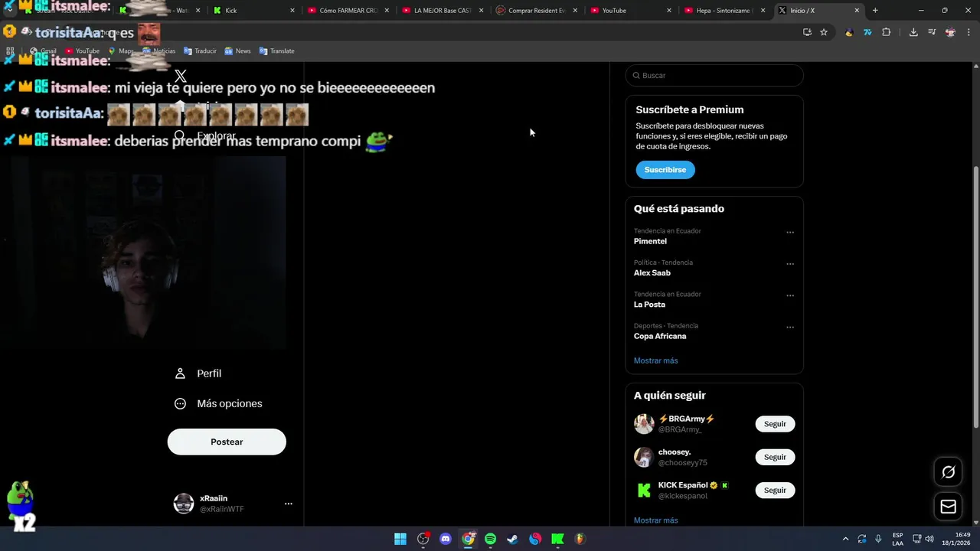Open the La Posta trending topic
This screenshot has height=551, width=980.
(x=649, y=305)
